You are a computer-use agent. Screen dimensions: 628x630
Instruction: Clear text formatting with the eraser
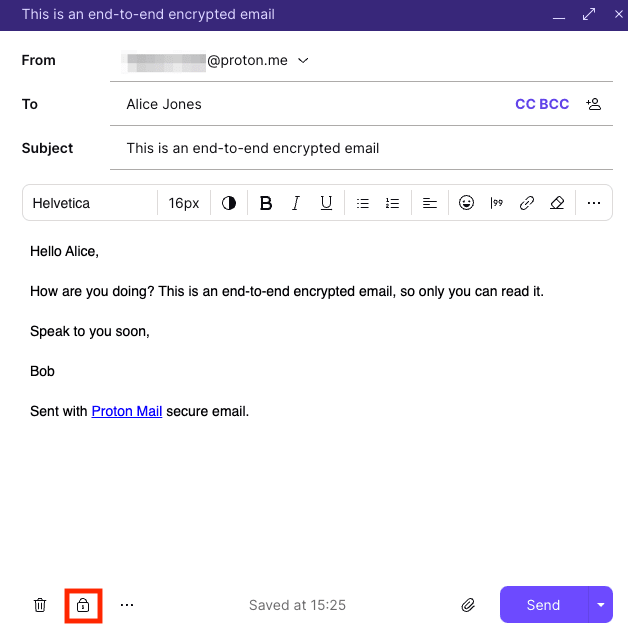[557, 203]
